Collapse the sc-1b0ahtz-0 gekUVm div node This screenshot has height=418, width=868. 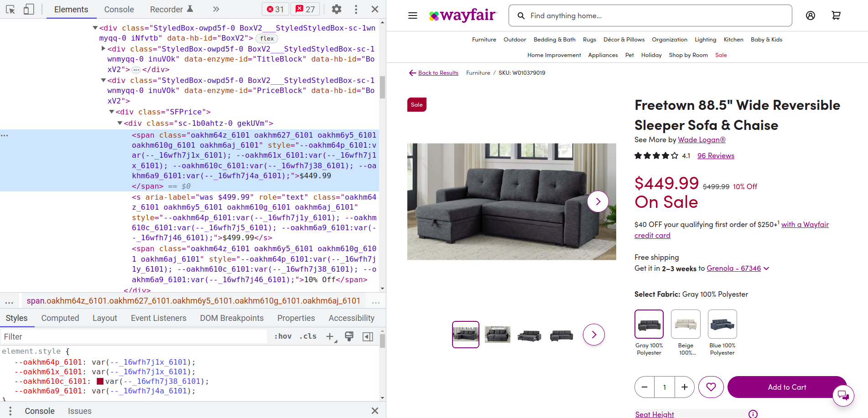click(x=120, y=123)
